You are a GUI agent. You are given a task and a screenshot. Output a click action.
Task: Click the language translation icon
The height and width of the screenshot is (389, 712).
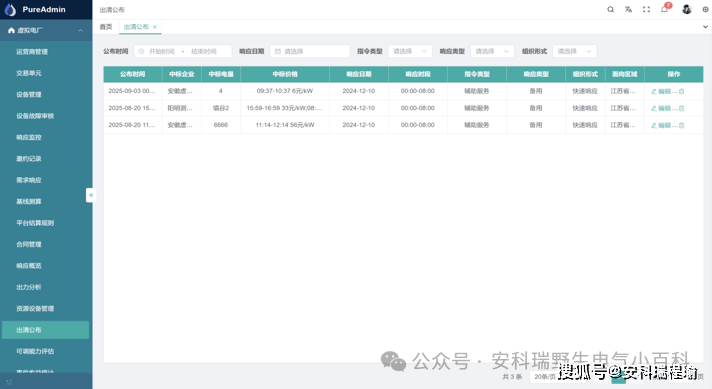(x=628, y=10)
